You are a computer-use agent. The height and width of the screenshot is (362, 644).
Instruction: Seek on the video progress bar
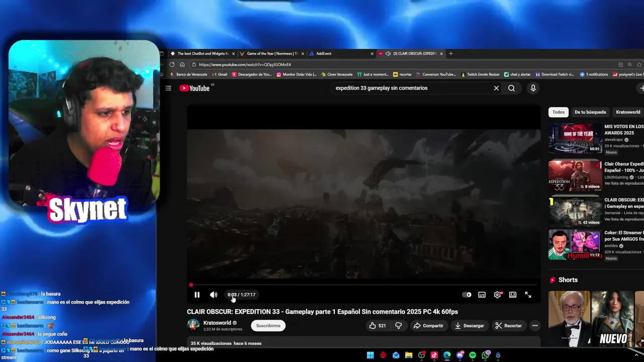point(364,285)
